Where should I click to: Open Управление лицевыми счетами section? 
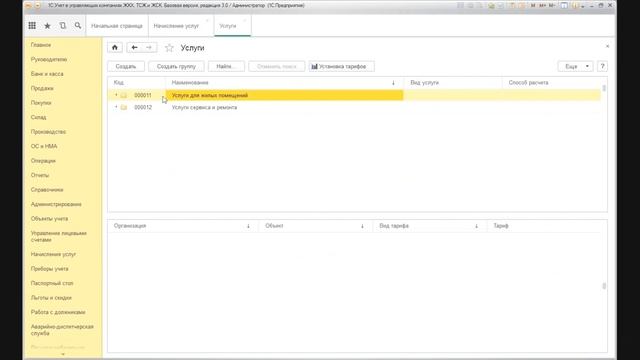point(59,236)
